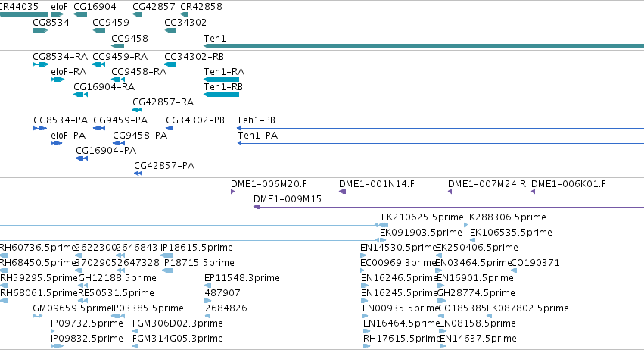644x350 pixels.
Task: Click the CG8534-RA transcript glyph
Action: point(41,64)
